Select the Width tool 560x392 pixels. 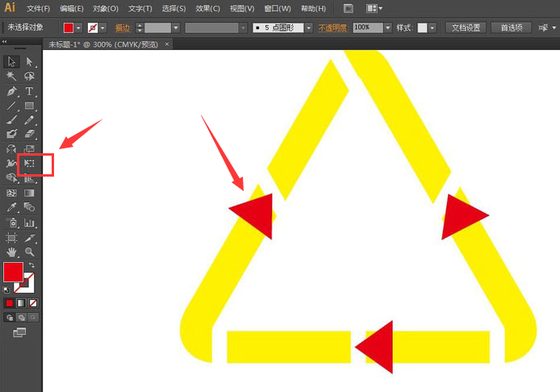(x=11, y=164)
